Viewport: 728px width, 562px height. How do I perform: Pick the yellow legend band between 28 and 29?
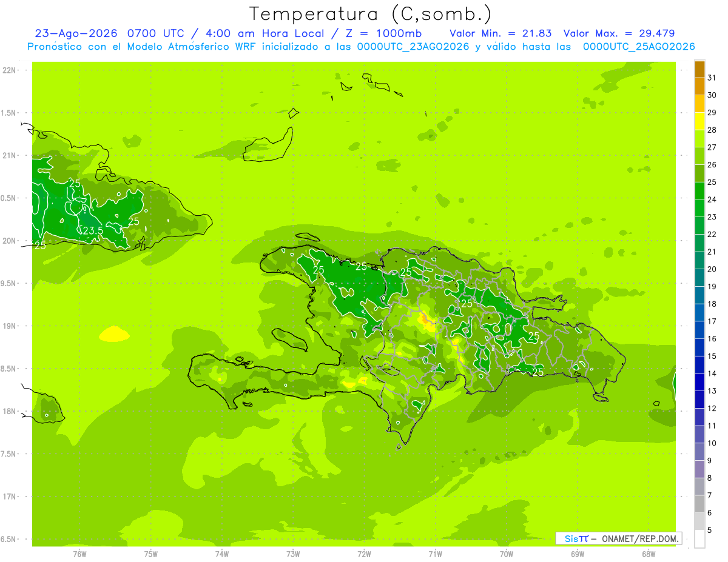(x=699, y=121)
